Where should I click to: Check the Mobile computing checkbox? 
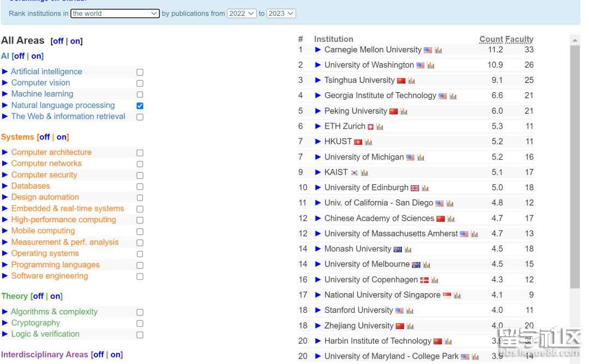tap(140, 232)
